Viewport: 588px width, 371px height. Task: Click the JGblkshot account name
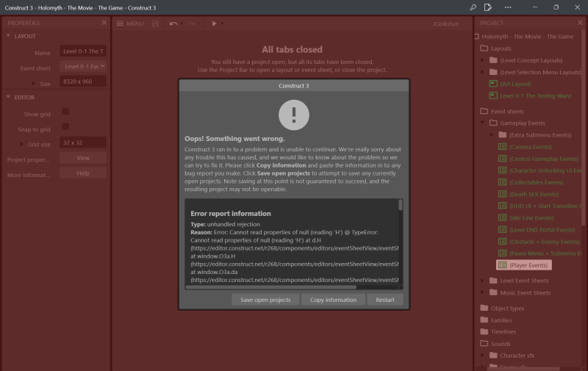pos(445,24)
